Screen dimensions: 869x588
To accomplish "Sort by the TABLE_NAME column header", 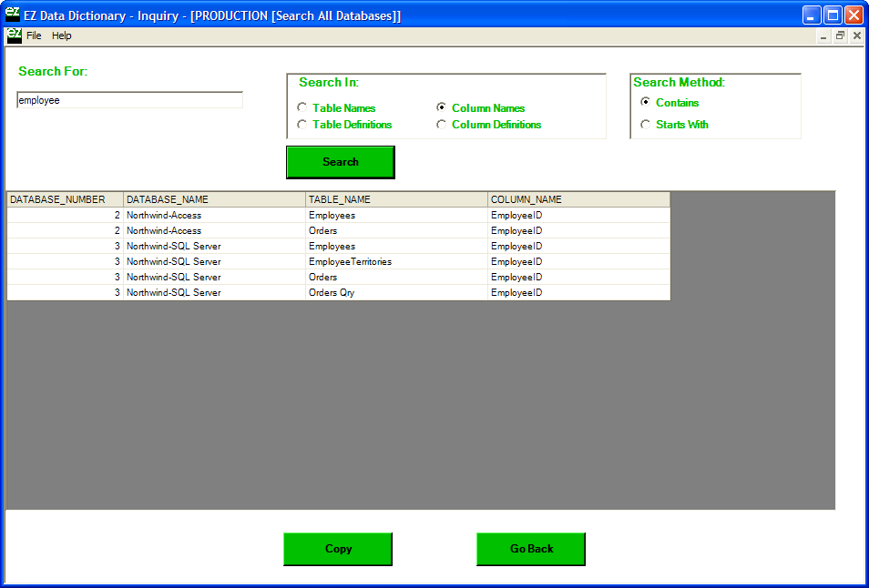I will [x=396, y=199].
